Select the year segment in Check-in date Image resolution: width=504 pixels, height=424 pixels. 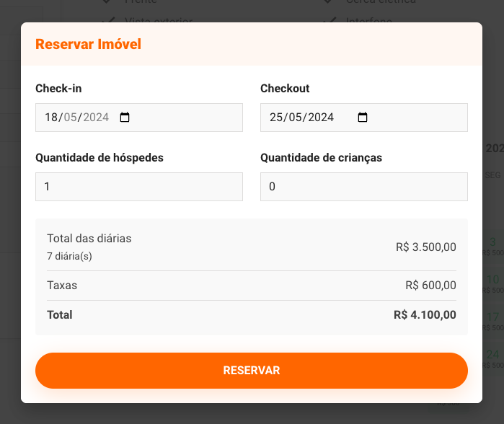pyautogui.click(x=95, y=118)
